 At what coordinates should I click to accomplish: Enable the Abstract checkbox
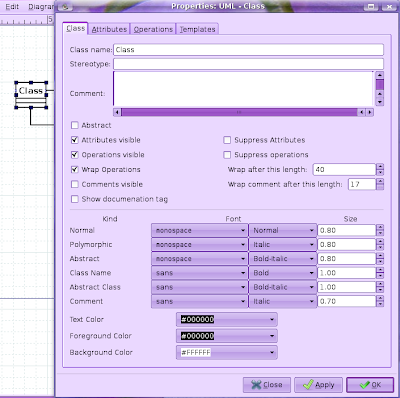click(75, 125)
